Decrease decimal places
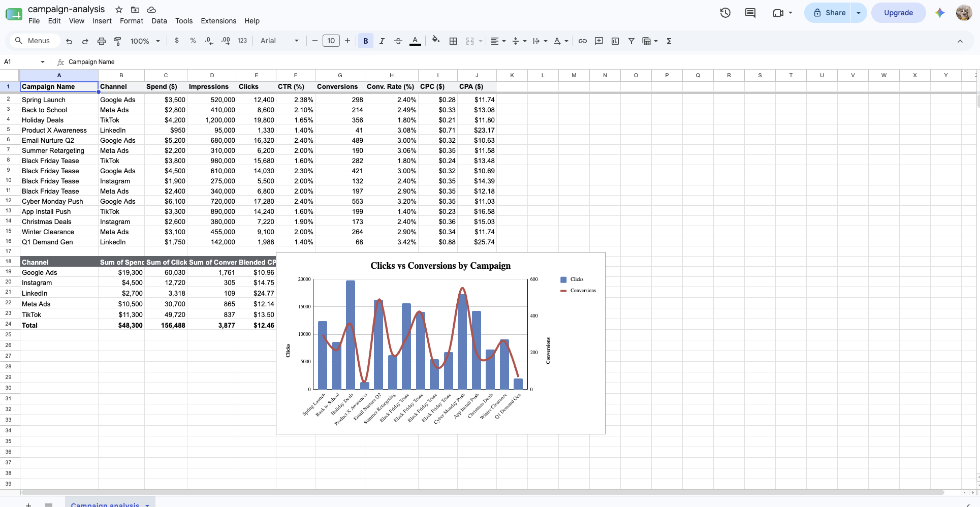The width and height of the screenshot is (980, 507). (209, 41)
